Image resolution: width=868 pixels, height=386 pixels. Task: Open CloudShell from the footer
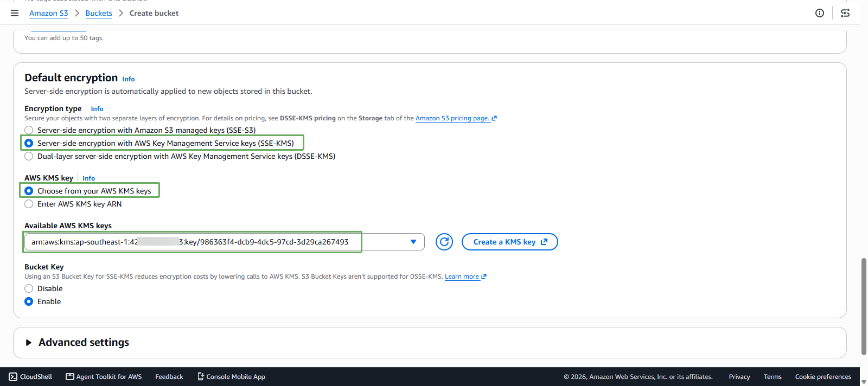click(30, 377)
